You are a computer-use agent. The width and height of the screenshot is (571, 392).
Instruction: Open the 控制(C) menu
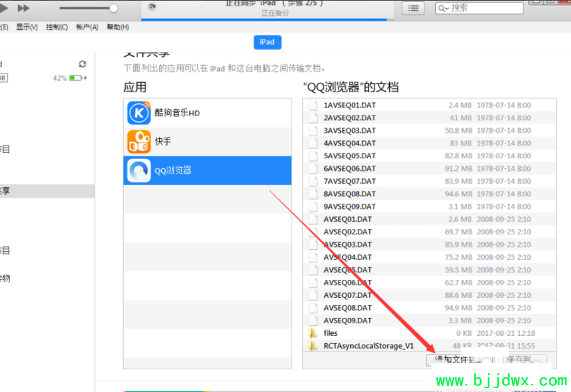[57, 27]
